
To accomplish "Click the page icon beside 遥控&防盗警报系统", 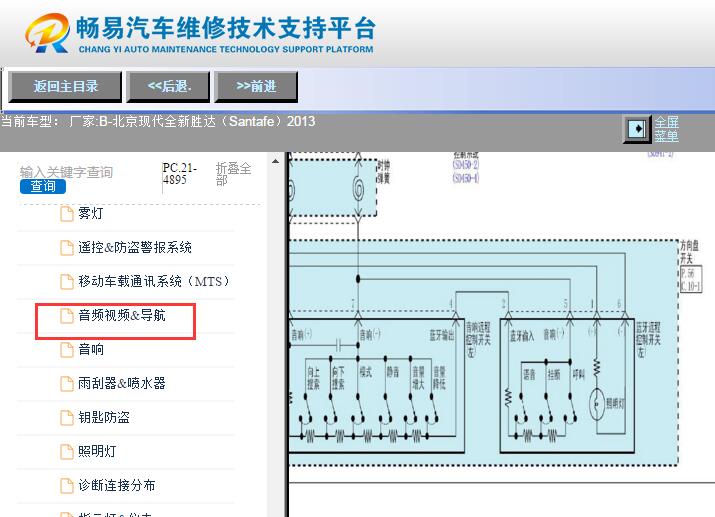I will (x=67, y=248).
